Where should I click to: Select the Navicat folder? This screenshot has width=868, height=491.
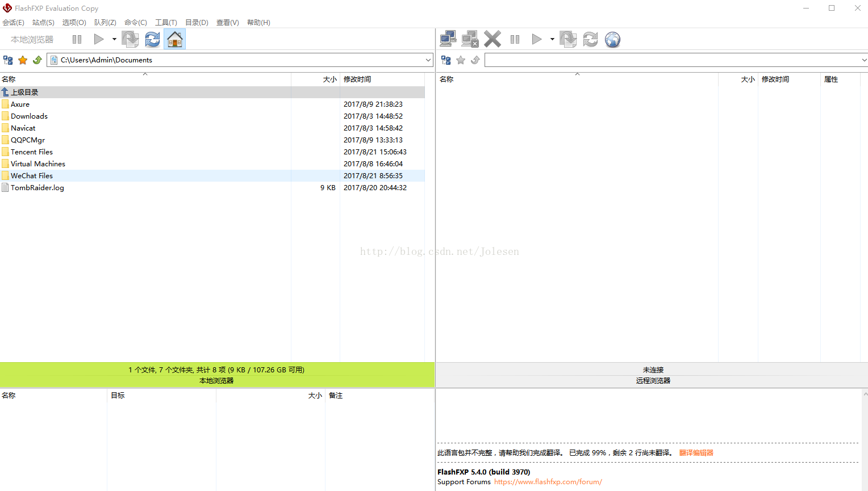click(x=212, y=128)
